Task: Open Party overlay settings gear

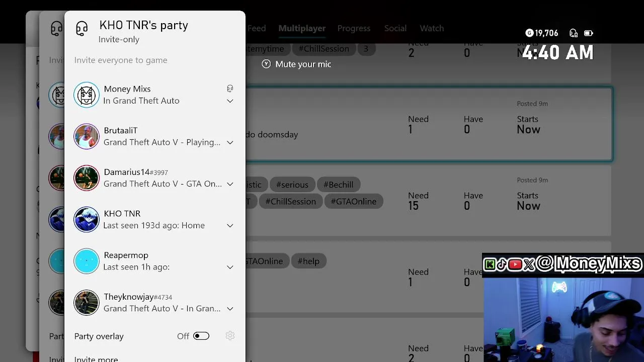Action: click(x=230, y=336)
